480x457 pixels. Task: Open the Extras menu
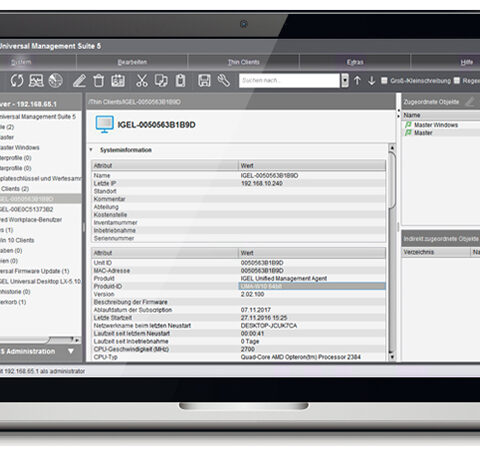pos(355,62)
